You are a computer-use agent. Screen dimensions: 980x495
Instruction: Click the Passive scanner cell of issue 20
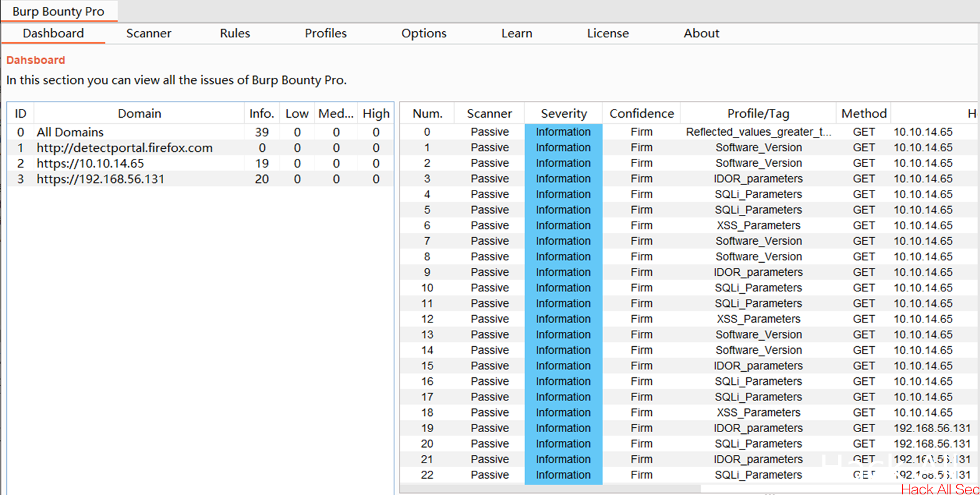pyautogui.click(x=490, y=443)
